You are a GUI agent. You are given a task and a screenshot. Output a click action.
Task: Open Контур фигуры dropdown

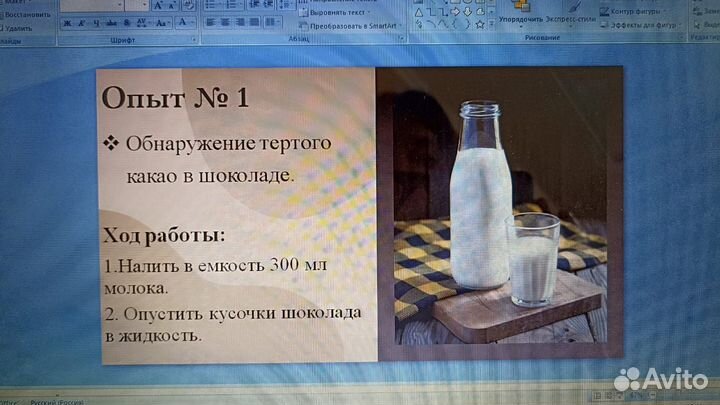tap(633, 11)
